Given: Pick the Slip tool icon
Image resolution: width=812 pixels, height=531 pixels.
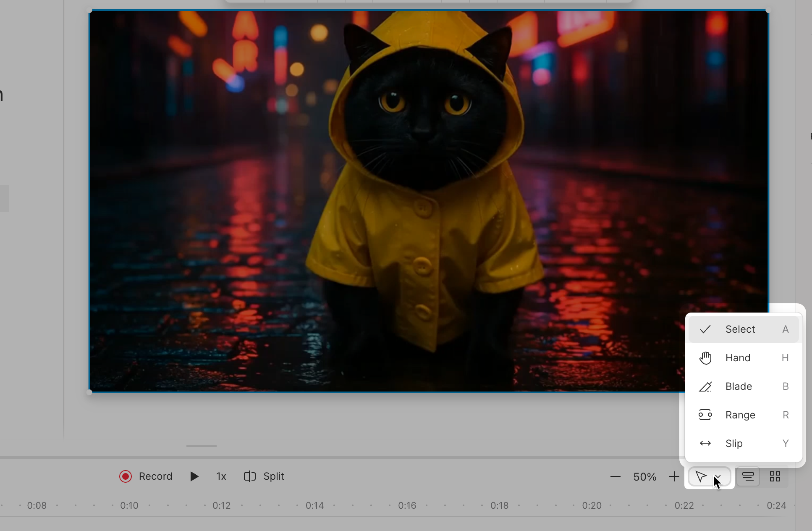Looking at the screenshot, I should pos(705,443).
